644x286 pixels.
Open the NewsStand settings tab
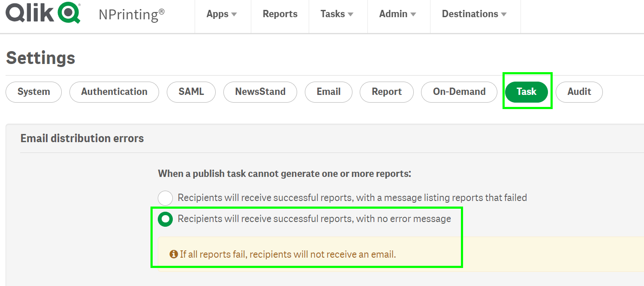pos(260,91)
